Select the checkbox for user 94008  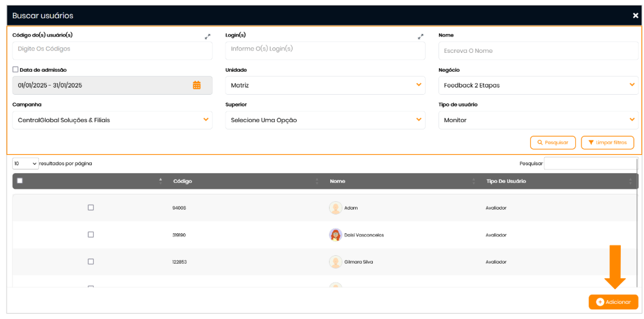tap(91, 207)
